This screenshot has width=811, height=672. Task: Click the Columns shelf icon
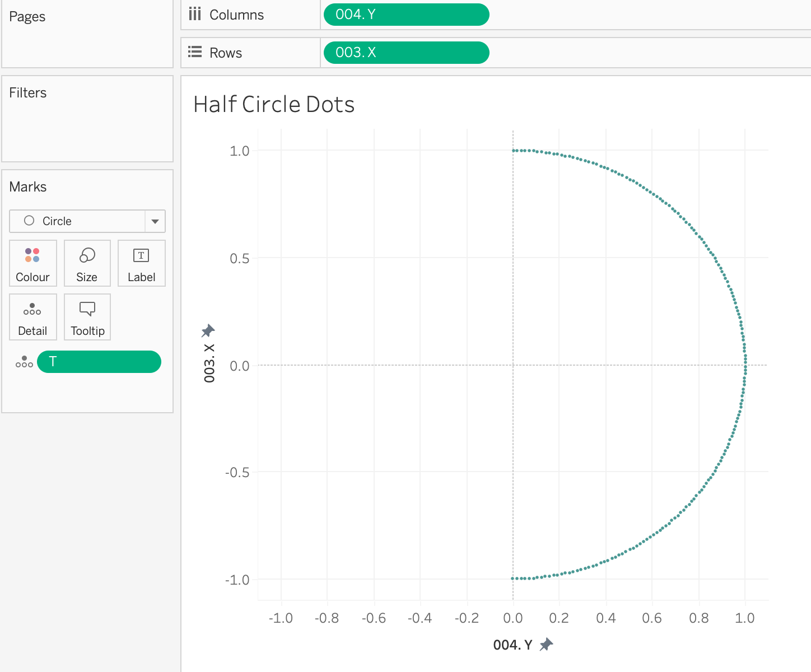pyautogui.click(x=195, y=15)
